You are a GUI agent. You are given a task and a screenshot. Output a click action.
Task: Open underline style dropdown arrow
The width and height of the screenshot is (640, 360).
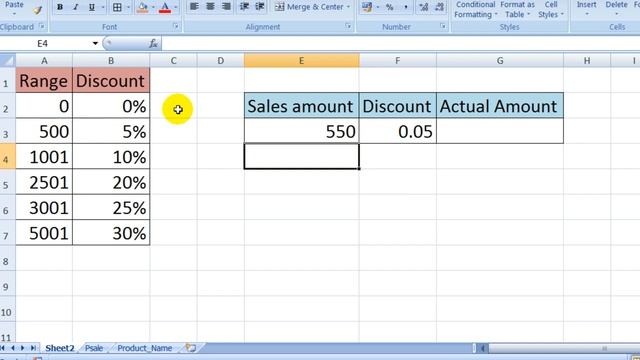pyautogui.click(x=102, y=7)
